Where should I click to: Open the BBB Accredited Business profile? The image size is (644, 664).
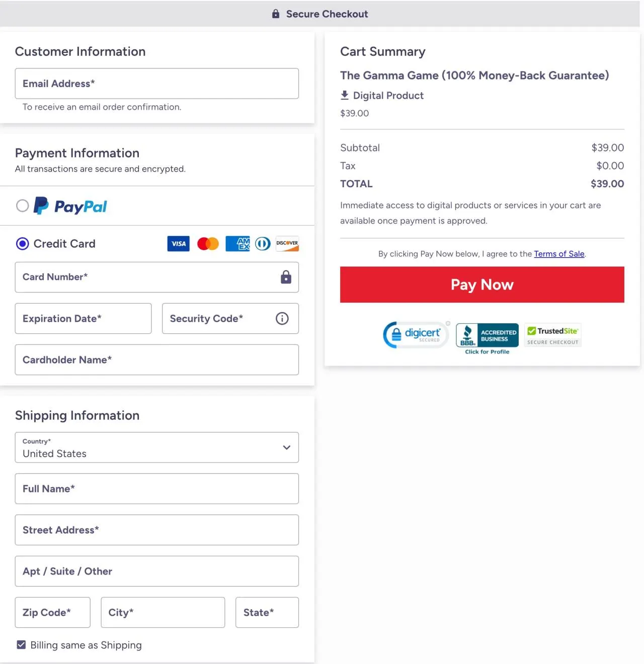(x=487, y=337)
